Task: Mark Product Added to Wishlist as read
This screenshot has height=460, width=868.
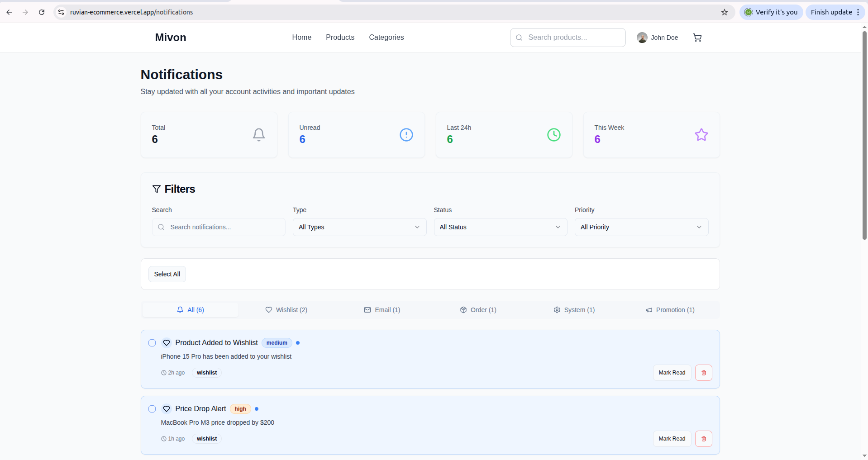Action: 672,373
